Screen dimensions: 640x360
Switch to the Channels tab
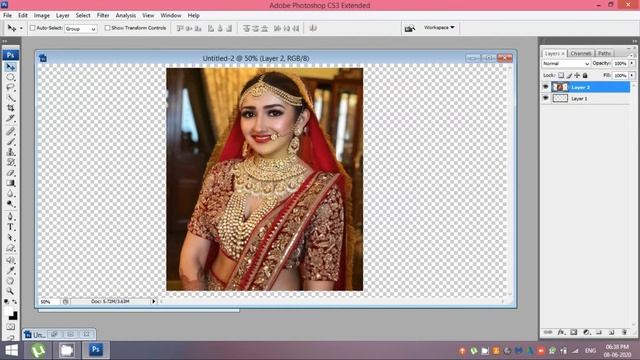tap(580, 53)
